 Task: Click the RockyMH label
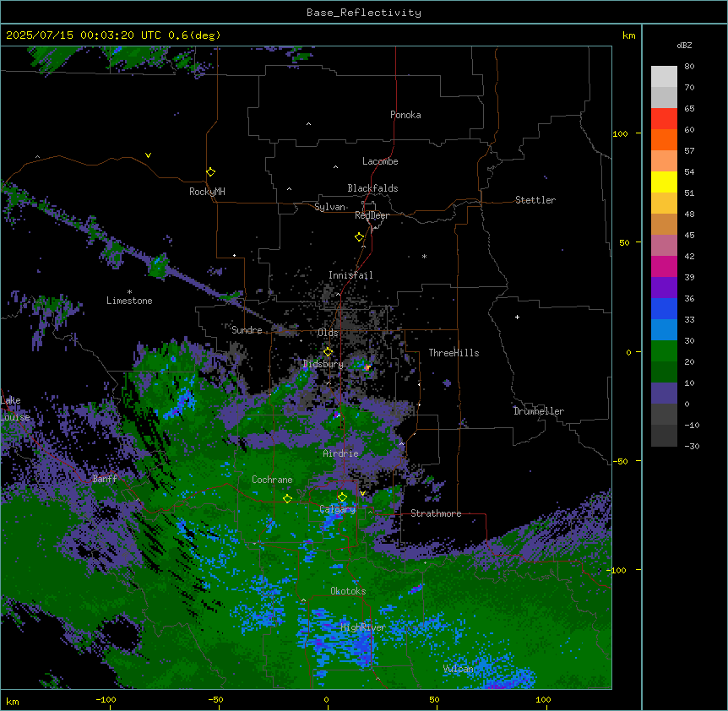click(x=207, y=192)
